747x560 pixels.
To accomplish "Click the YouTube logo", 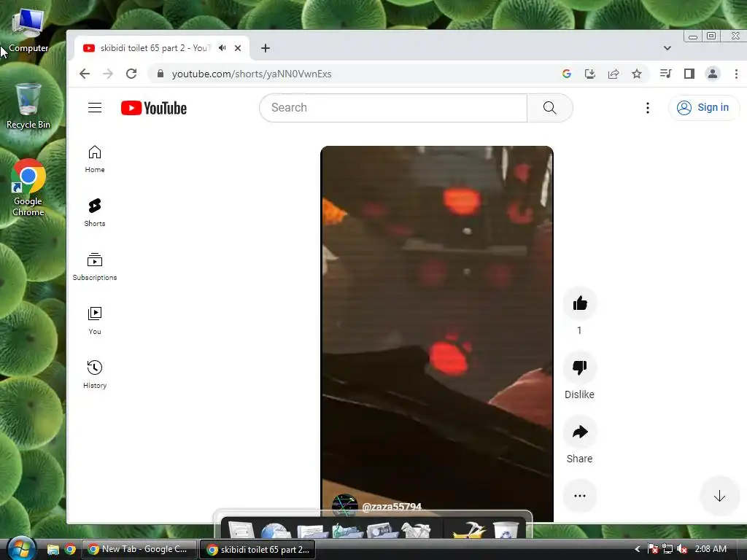I will [153, 108].
